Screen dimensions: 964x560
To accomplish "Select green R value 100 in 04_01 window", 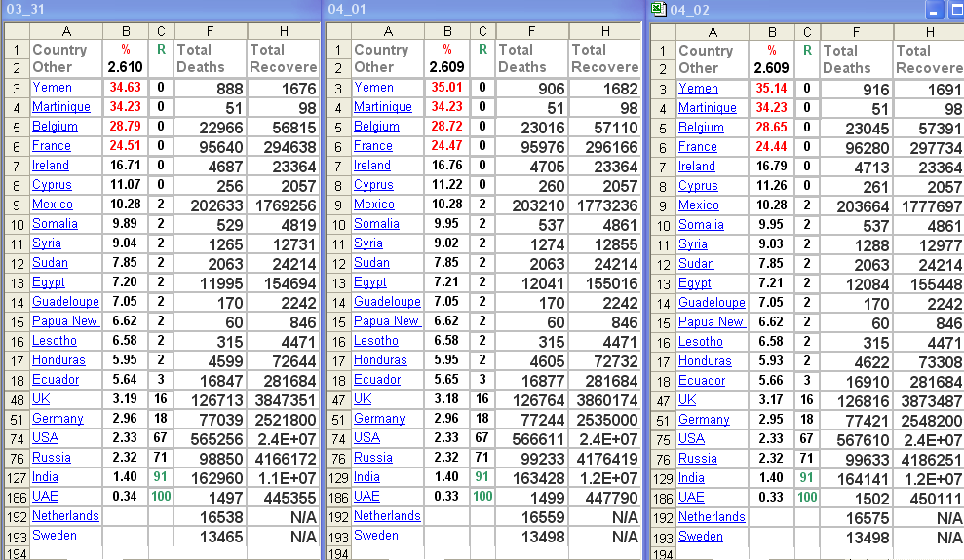I will tap(482, 496).
